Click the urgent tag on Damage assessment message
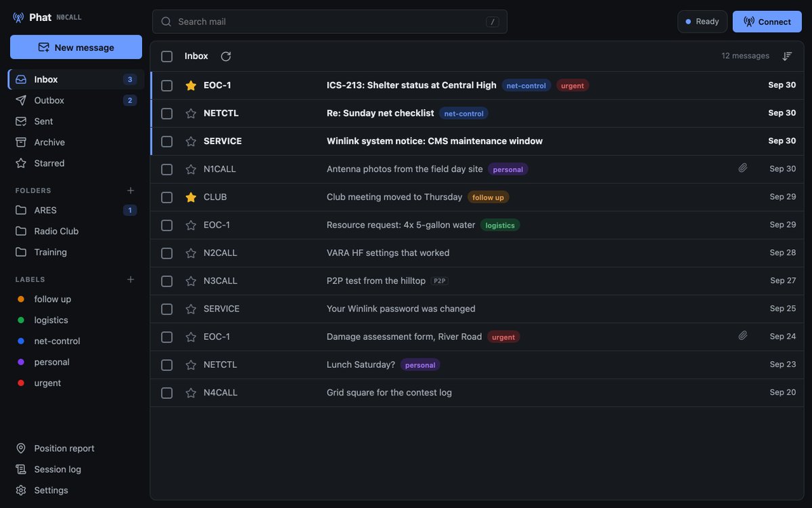Image resolution: width=812 pixels, height=508 pixels. pos(503,337)
